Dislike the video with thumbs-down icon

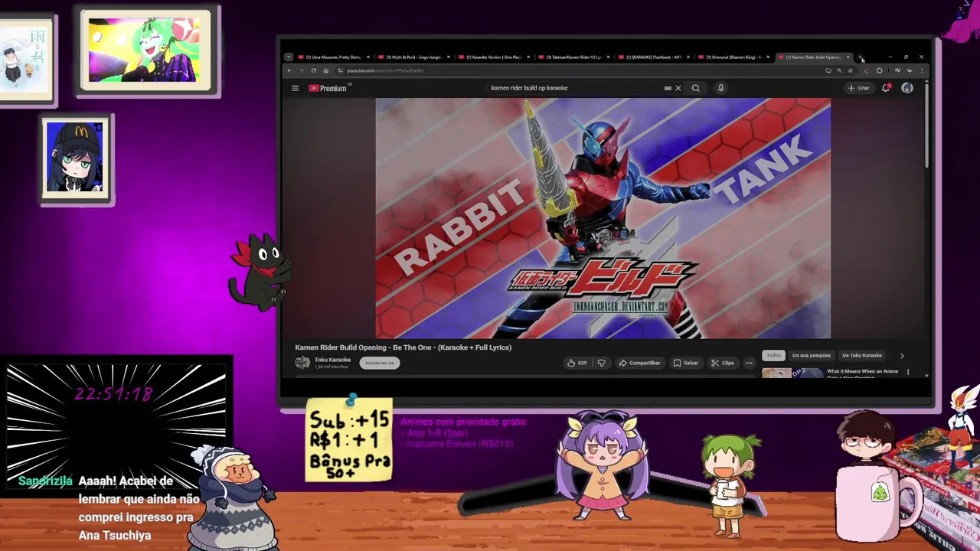(602, 363)
